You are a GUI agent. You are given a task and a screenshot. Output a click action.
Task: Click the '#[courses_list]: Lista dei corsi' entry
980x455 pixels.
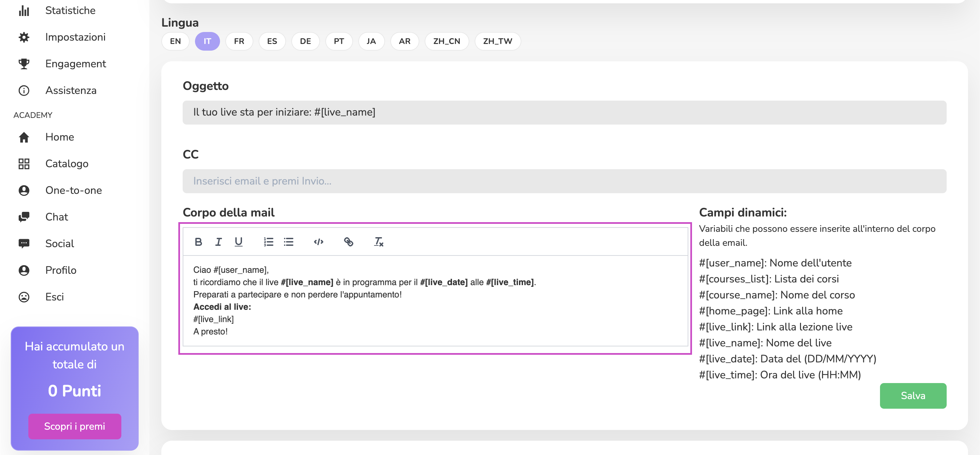(769, 279)
